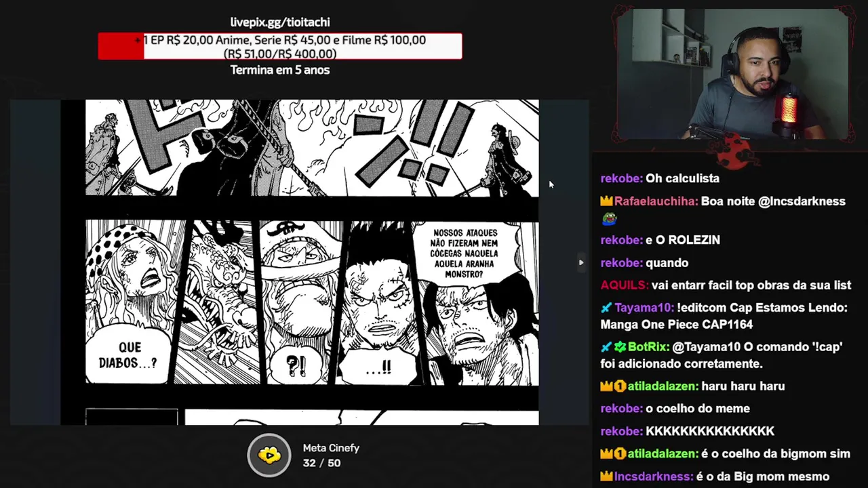Click the 'Termina em 5 anos' text
Screen dimensions: 868x488
point(280,70)
